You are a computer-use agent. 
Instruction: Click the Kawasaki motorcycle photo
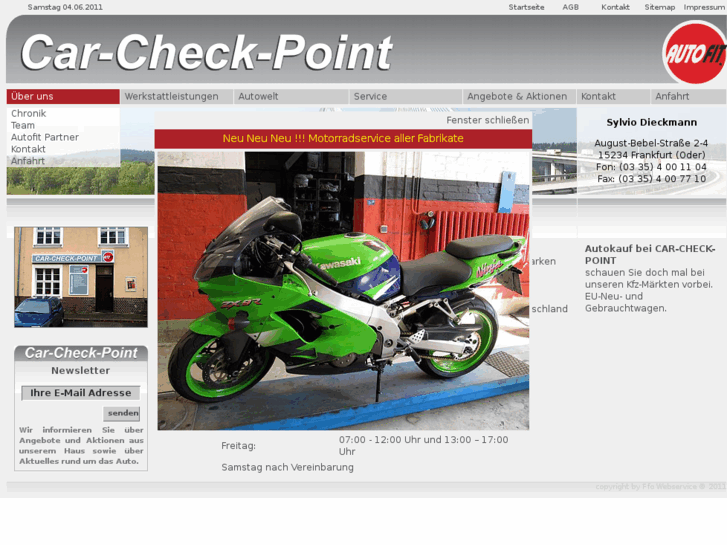(343, 291)
